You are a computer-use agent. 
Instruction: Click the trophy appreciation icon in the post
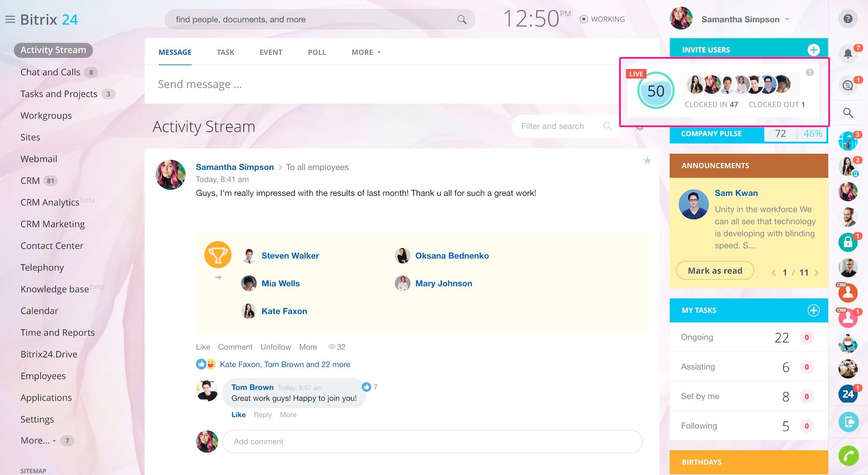coord(218,255)
